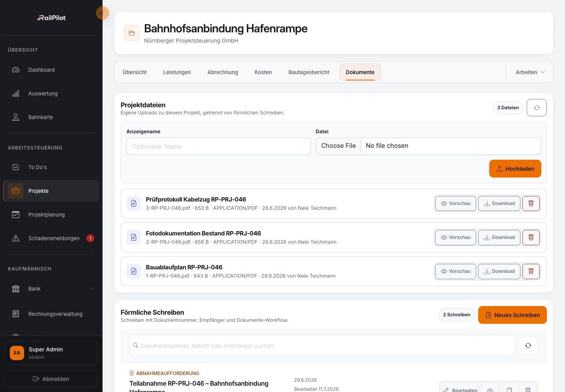Switch to the Leistungen tab
Screen dimensions: 565x392
[177, 72]
